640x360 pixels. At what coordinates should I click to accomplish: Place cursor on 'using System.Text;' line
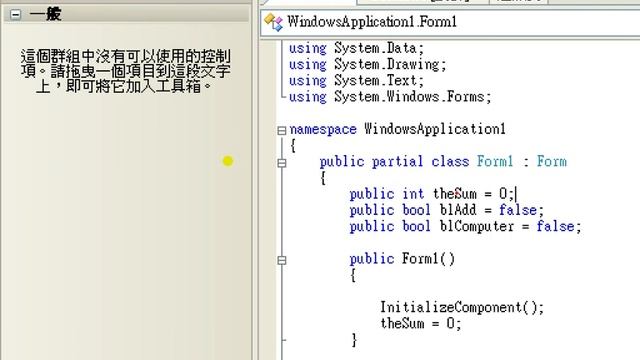tap(357, 81)
